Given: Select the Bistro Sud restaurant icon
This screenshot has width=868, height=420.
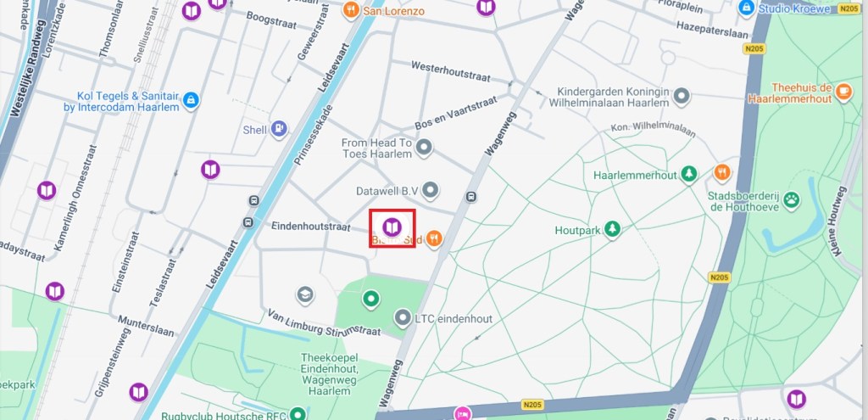Looking at the screenshot, I should pos(435,239).
